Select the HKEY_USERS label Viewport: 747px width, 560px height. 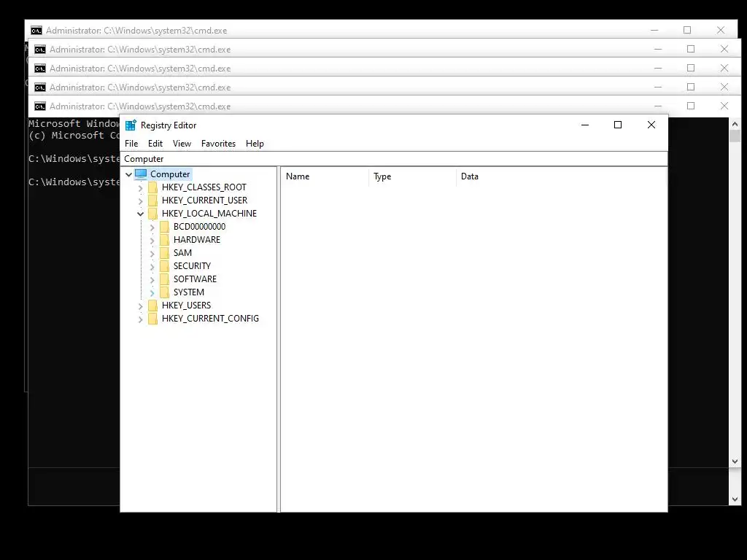[x=186, y=306]
